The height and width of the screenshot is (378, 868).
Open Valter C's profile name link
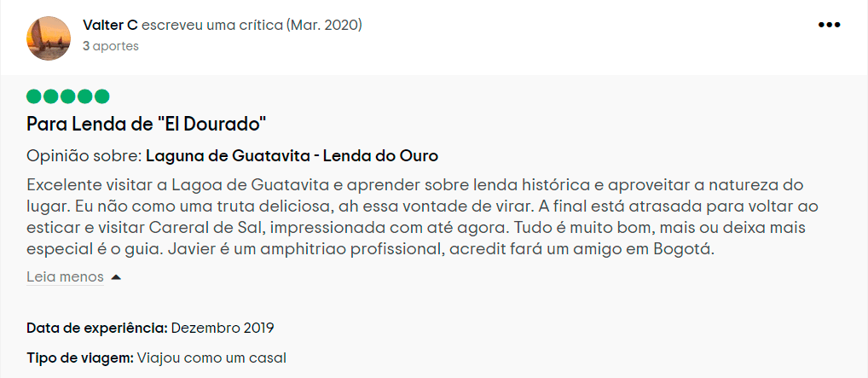pyautogui.click(x=110, y=25)
